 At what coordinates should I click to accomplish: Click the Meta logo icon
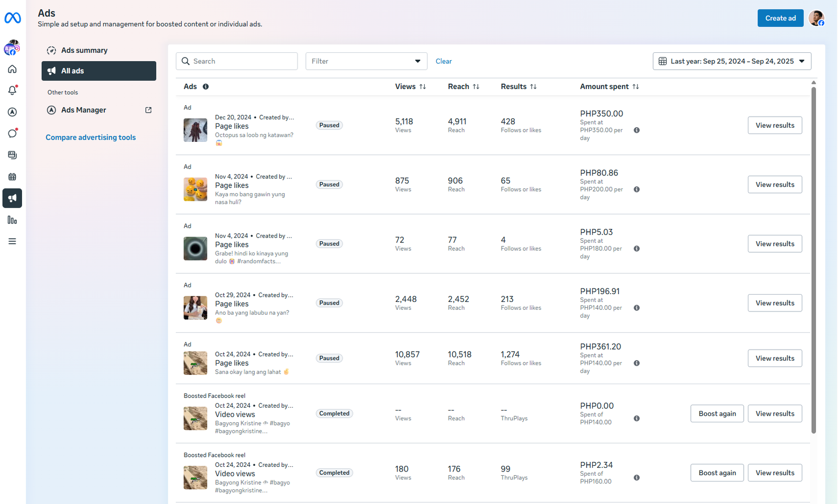point(13,18)
